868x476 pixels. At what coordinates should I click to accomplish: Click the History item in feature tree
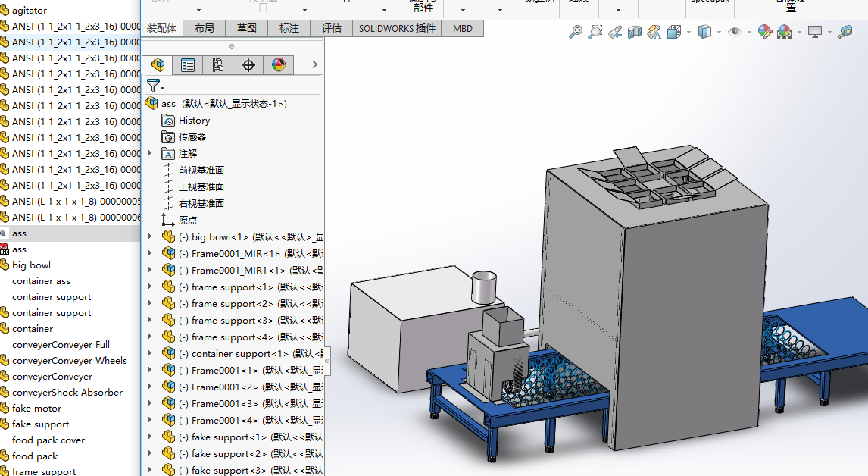[194, 120]
